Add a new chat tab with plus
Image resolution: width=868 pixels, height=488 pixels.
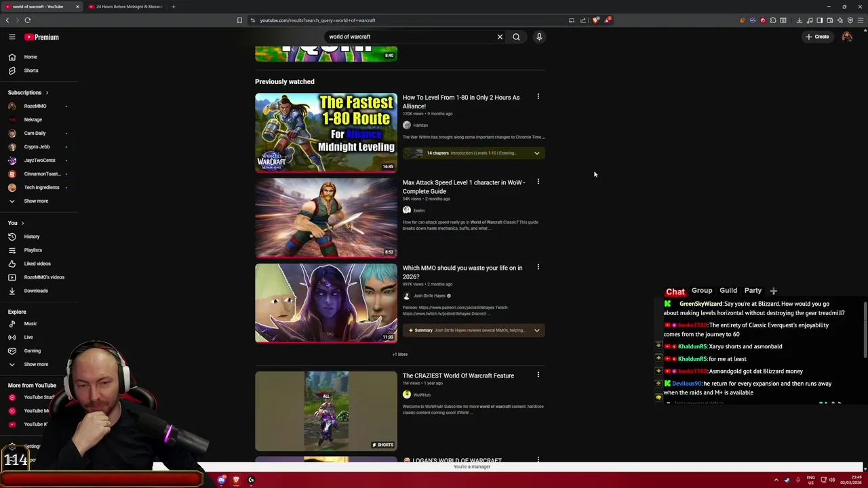pos(774,291)
